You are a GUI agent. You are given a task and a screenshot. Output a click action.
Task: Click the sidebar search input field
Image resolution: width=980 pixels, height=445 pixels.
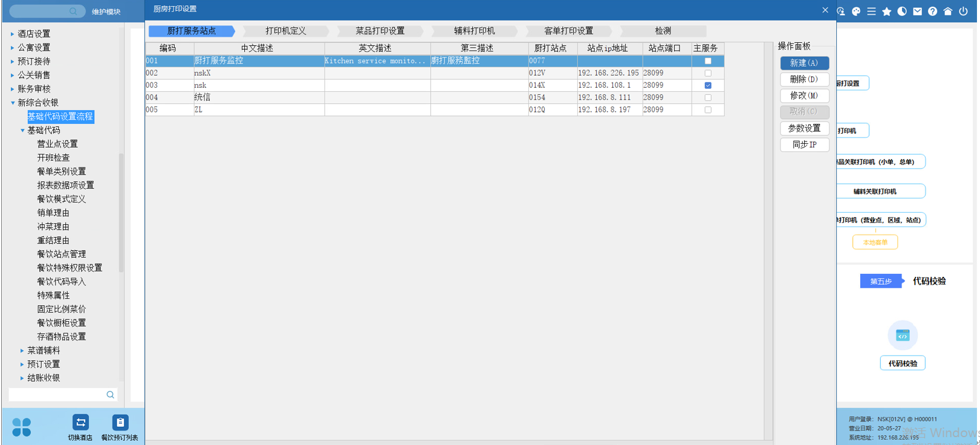[57, 395]
